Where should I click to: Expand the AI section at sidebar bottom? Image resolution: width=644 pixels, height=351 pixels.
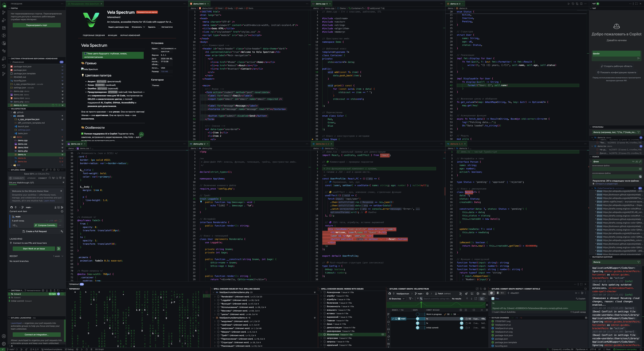coord(37,346)
